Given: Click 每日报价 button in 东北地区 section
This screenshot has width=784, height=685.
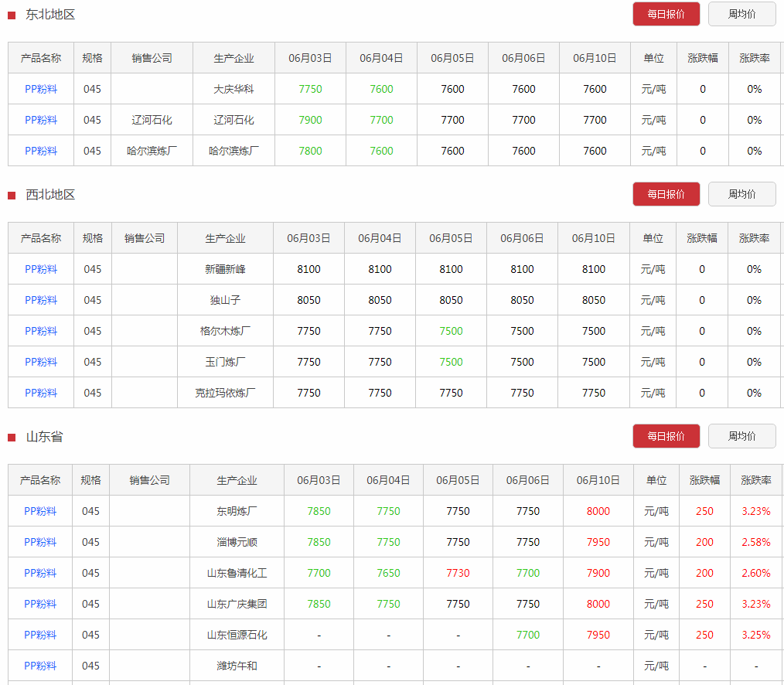Looking at the screenshot, I should (666, 14).
